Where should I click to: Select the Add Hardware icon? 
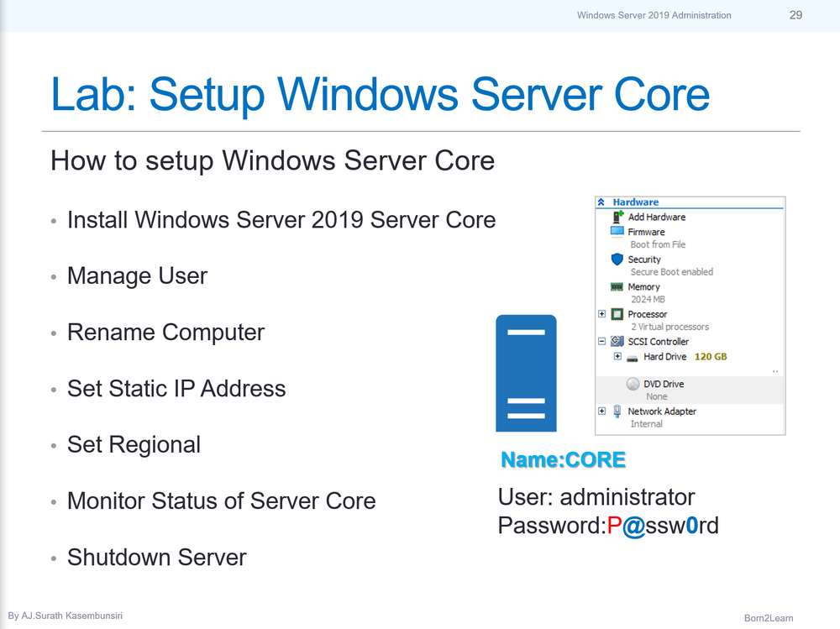(x=617, y=217)
